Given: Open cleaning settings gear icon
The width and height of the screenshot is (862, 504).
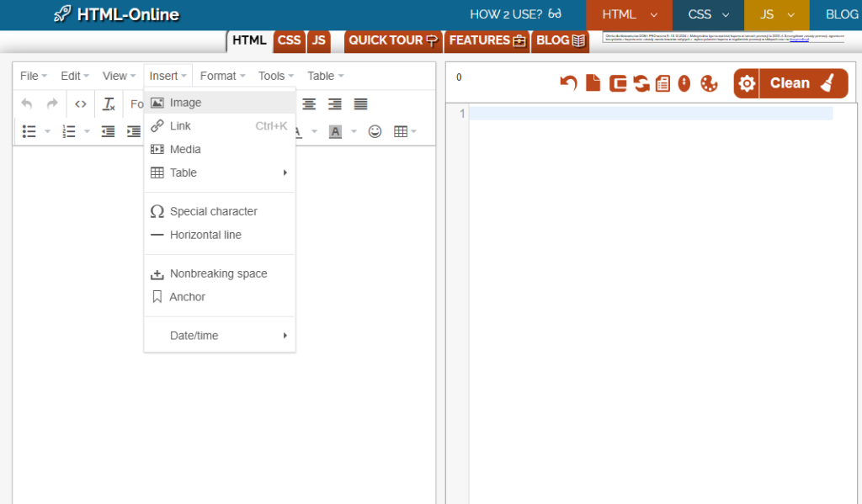Looking at the screenshot, I should point(746,83).
